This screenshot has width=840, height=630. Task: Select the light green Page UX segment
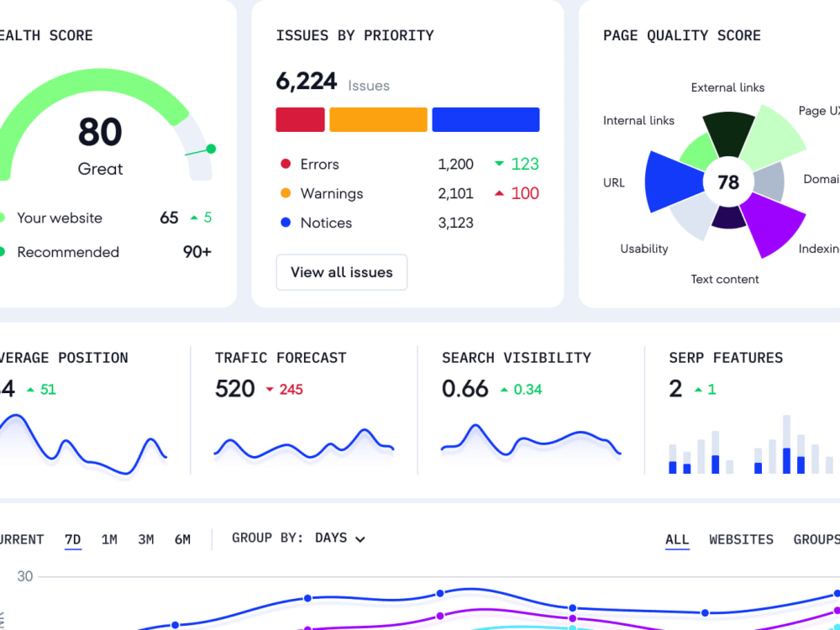click(x=773, y=139)
